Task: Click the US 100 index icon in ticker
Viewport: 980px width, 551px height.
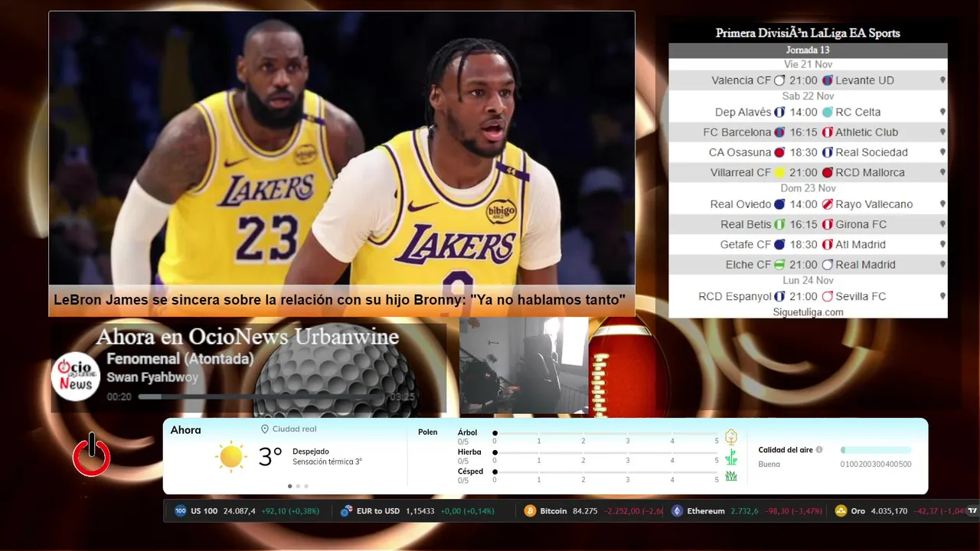Action: 181,511
